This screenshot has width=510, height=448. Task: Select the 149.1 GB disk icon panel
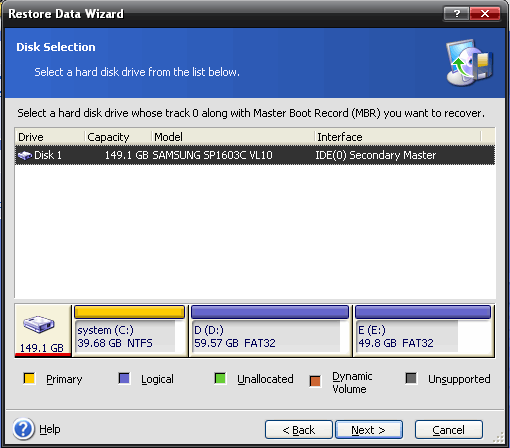point(43,330)
